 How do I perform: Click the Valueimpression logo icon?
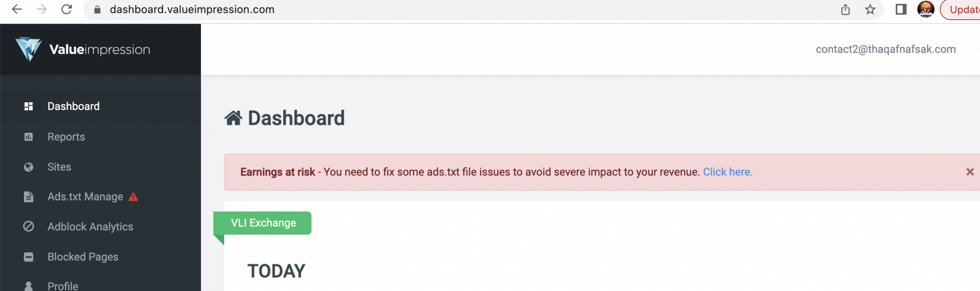[29, 49]
